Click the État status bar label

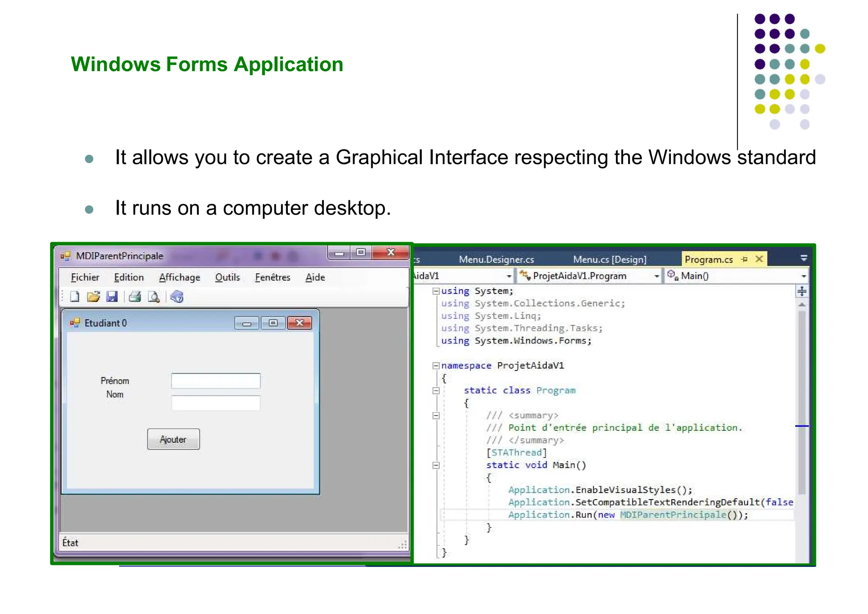click(70, 543)
